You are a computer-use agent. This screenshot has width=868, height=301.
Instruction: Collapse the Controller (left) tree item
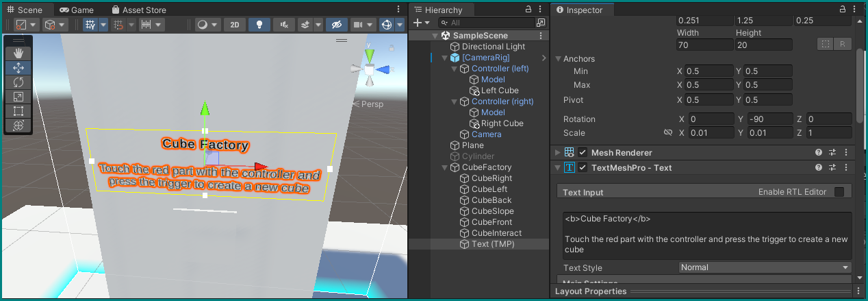[455, 69]
